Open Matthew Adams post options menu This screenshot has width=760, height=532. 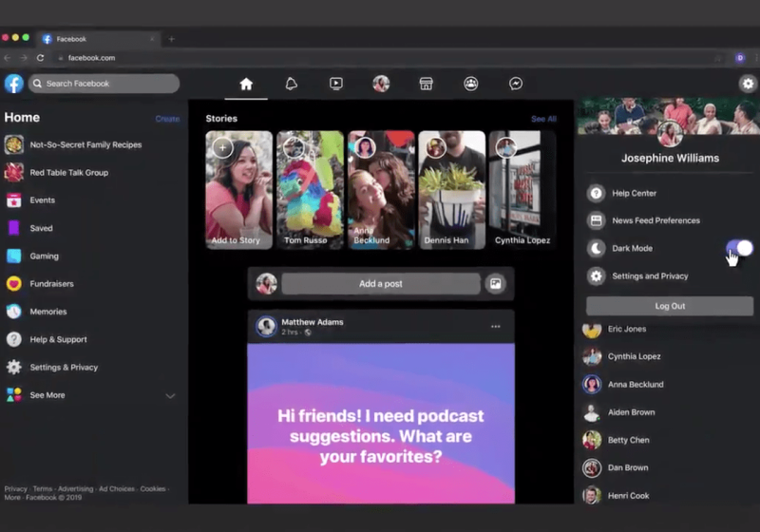pos(495,327)
